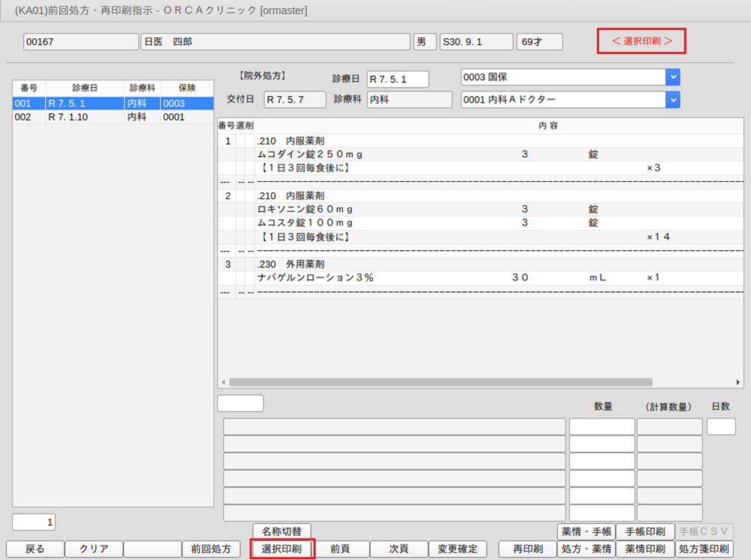Go to next page with 次頁
The image size is (751, 560).
click(398, 549)
